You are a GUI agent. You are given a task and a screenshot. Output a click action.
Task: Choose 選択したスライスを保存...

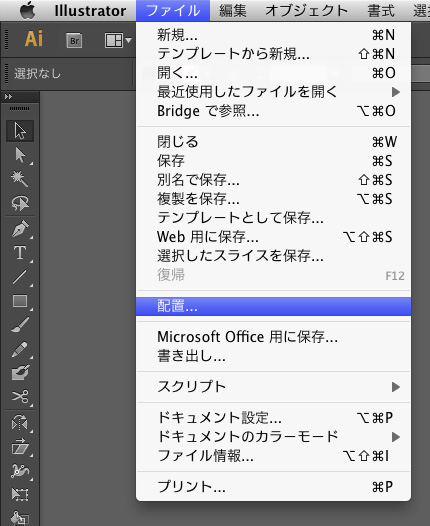coord(274,256)
